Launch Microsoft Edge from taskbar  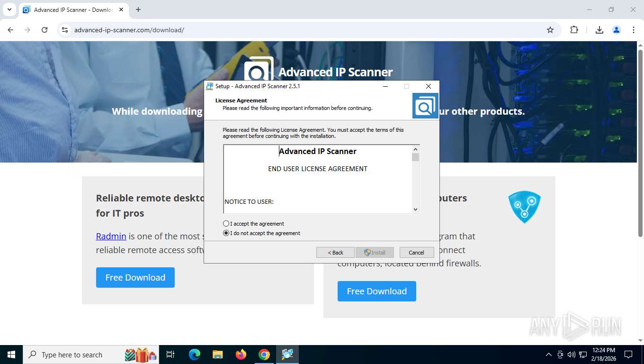pos(195,355)
